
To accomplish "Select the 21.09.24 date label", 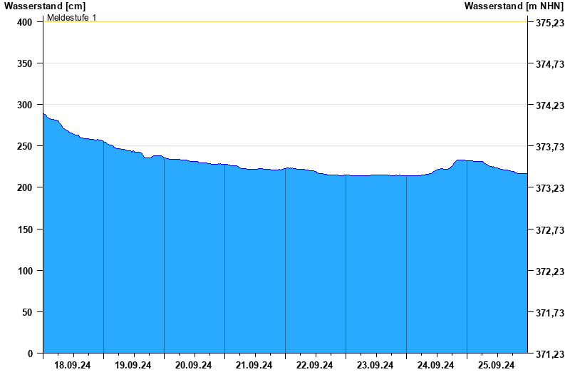I will pyautogui.click(x=254, y=366).
